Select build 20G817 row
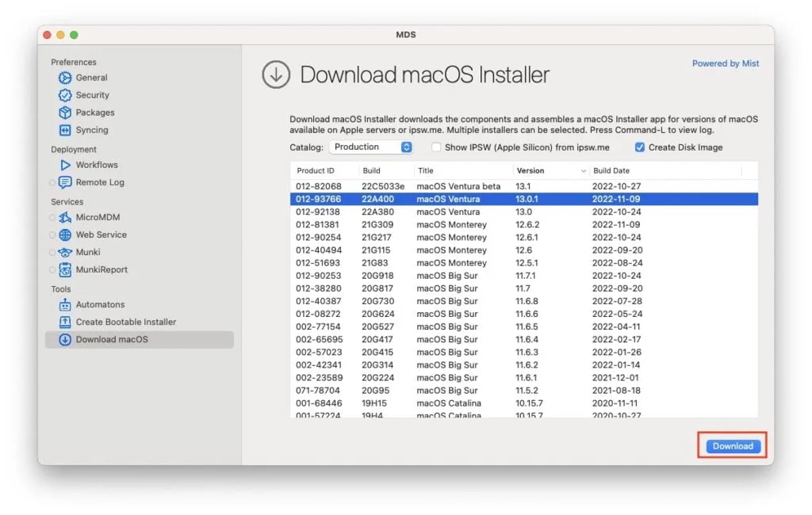Viewport: 812px width, 515px height. tap(523, 288)
